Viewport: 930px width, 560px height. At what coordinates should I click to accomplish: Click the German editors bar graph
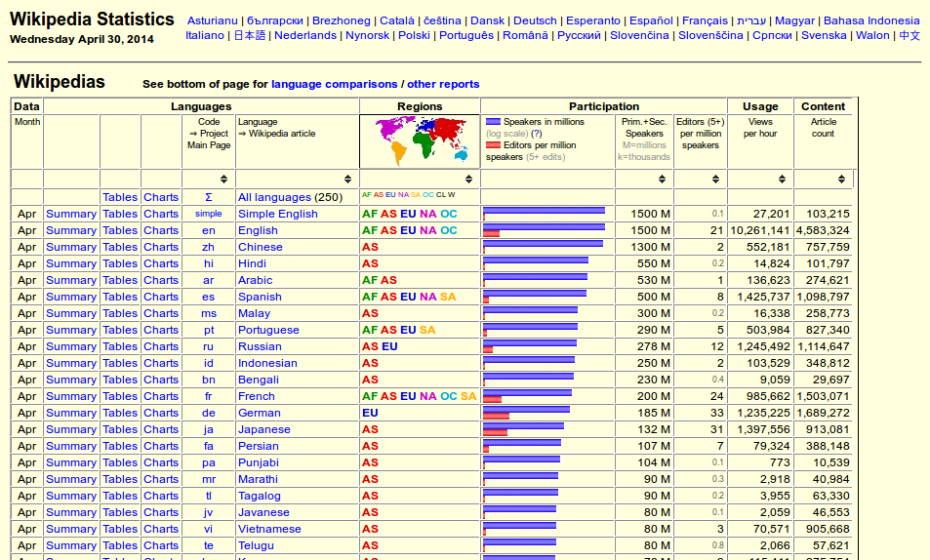(x=496, y=416)
